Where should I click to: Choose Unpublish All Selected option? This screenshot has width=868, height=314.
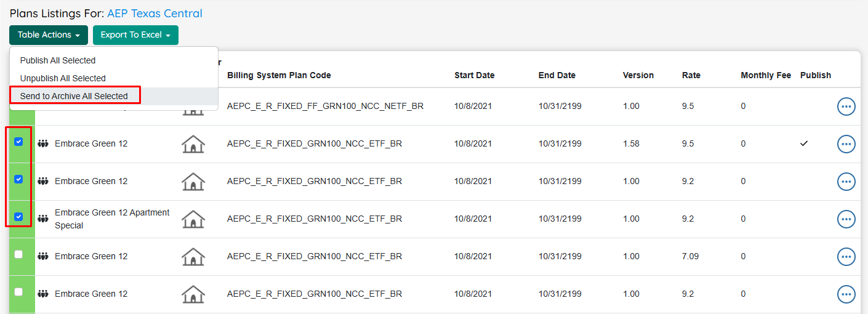tap(63, 78)
